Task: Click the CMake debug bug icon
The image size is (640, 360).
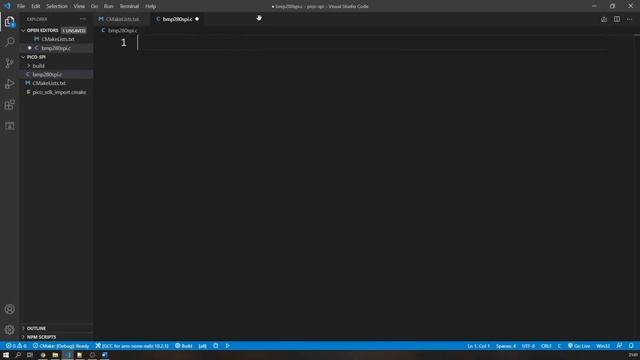Action: point(216,346)
